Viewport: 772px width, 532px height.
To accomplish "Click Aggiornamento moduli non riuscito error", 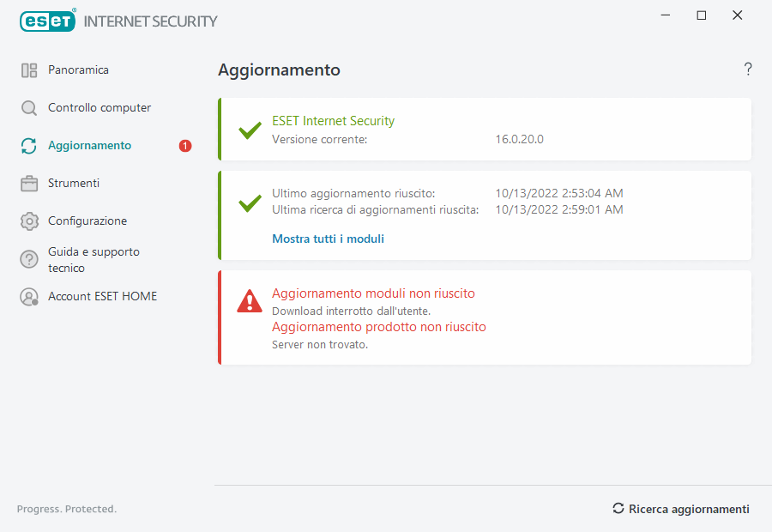I will [373, 293].
